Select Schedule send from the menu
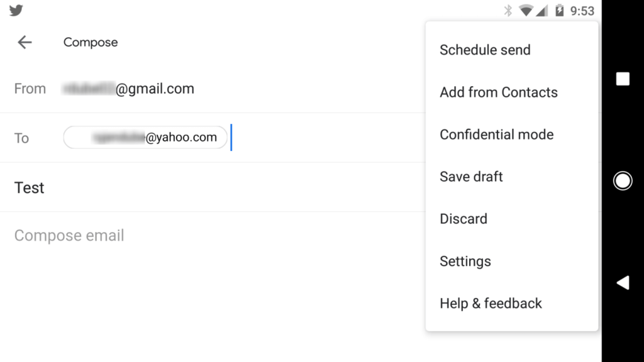The image size is (644, 362). coord(485,50)
